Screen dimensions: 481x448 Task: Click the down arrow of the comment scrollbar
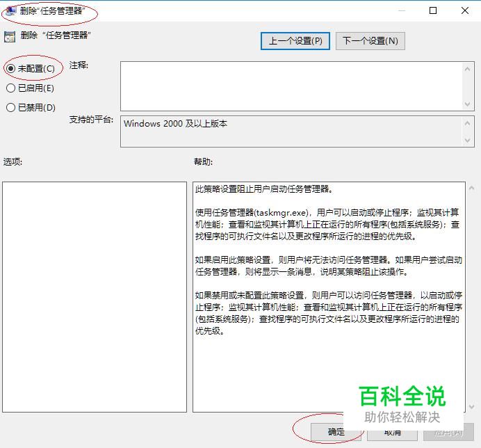pyautogui.click(x=468, y=104)
